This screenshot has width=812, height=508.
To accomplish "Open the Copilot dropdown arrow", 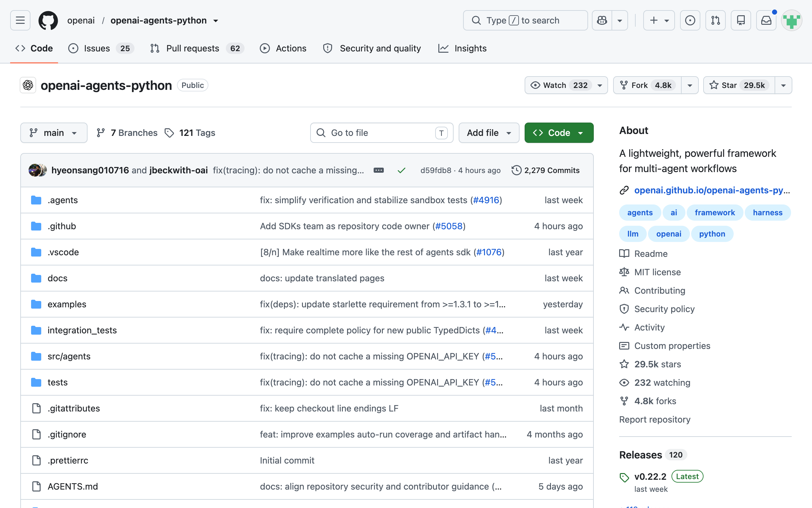I will click(620, 21).
